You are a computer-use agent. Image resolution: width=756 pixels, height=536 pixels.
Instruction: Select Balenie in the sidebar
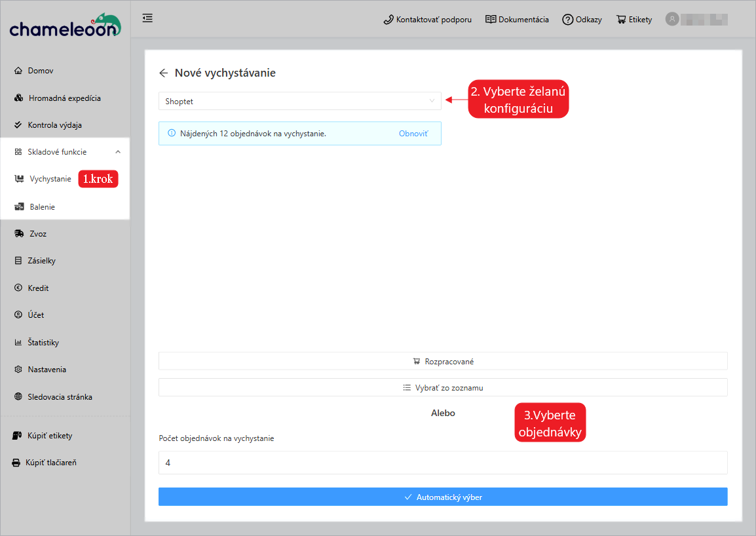coord(42,207)
